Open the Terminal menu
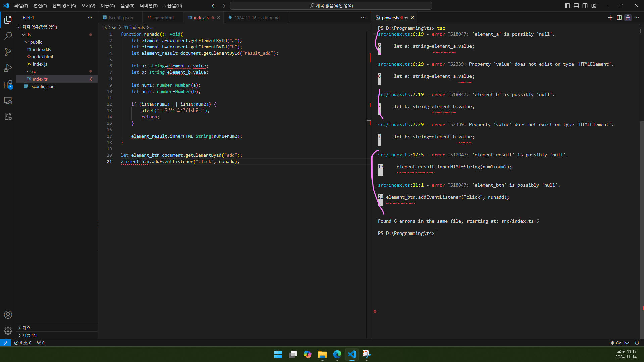 pyautogui.click(x=149, y=6)
